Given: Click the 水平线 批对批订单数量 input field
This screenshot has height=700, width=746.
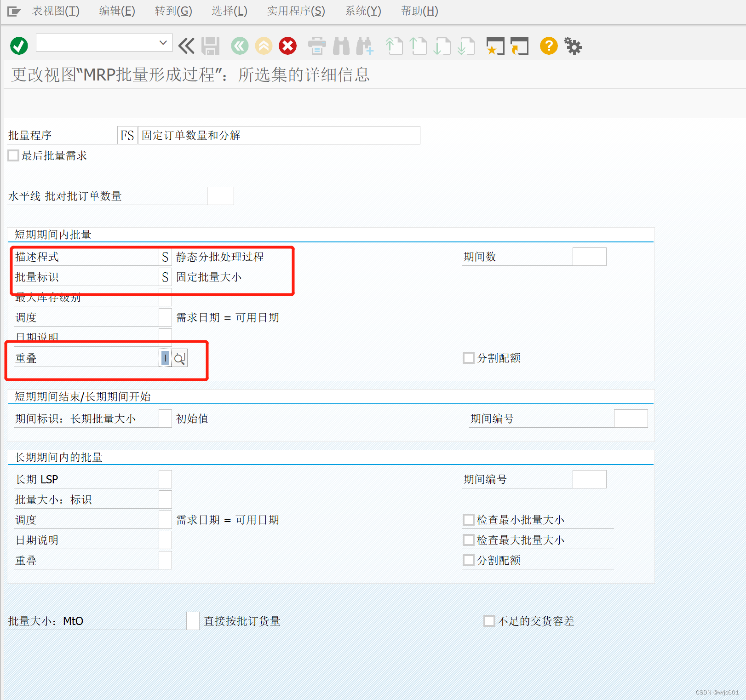Looking at the screenshot, I should click(x=220, y=196).
